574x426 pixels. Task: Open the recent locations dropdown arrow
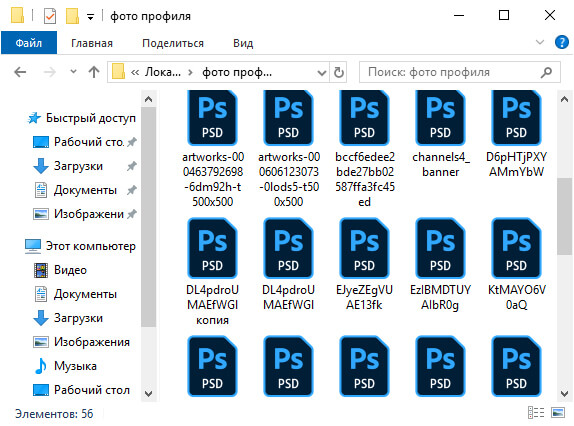click(x=73, y=71)
